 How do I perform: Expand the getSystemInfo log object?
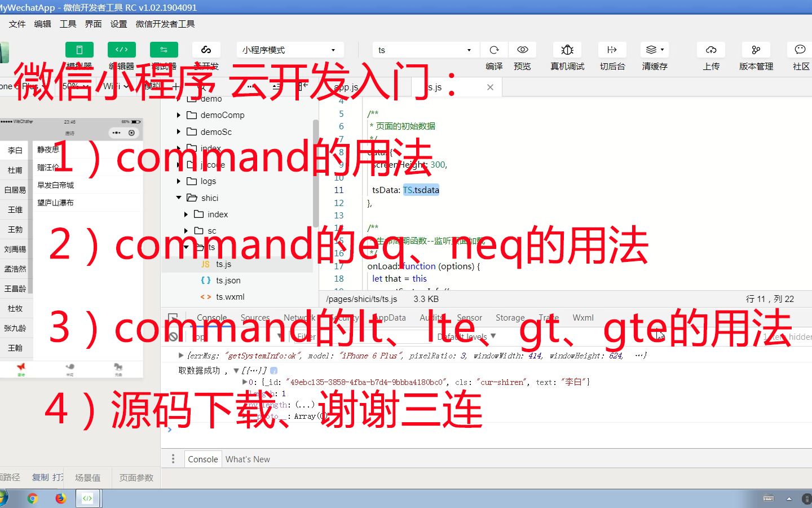point(181,356)
